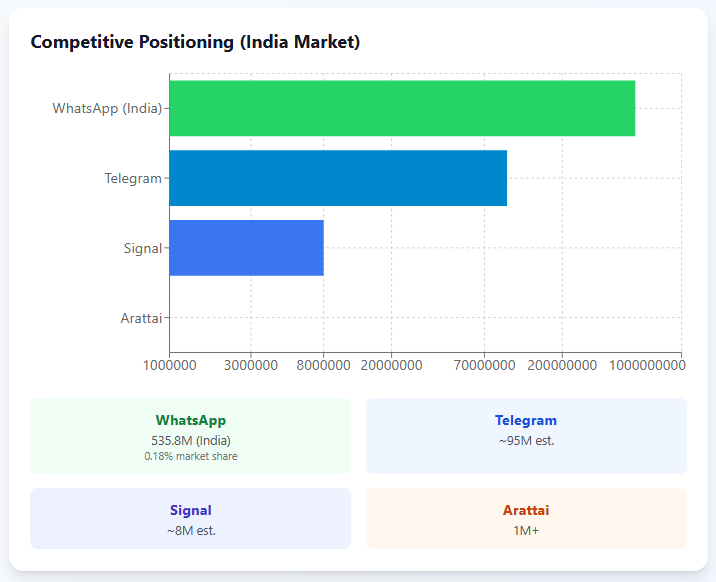Click the blue Telegram bar in chart

[x=338, y=178]
